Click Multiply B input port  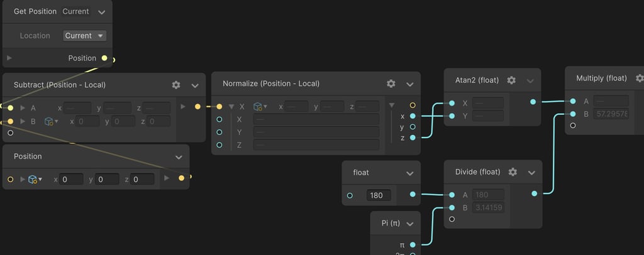[573, 114]
